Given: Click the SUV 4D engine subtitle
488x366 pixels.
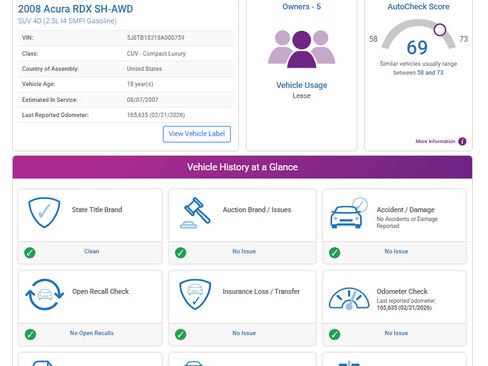Looking at the screenshot, I should pyautogui.click(x=67, y=21).
